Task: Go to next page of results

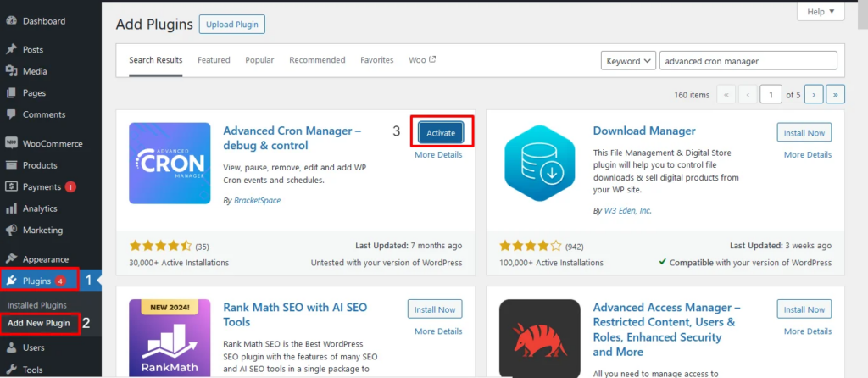Action: [814, 95]
